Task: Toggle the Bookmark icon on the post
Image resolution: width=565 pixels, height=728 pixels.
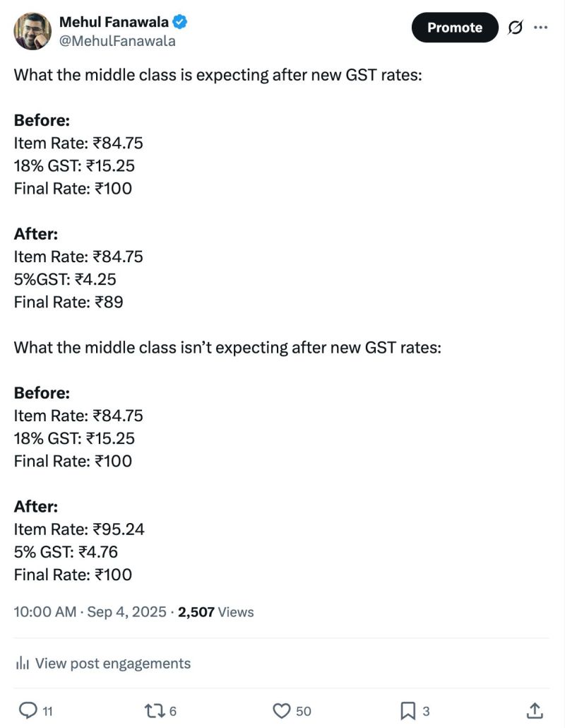Action: [408, 710]
